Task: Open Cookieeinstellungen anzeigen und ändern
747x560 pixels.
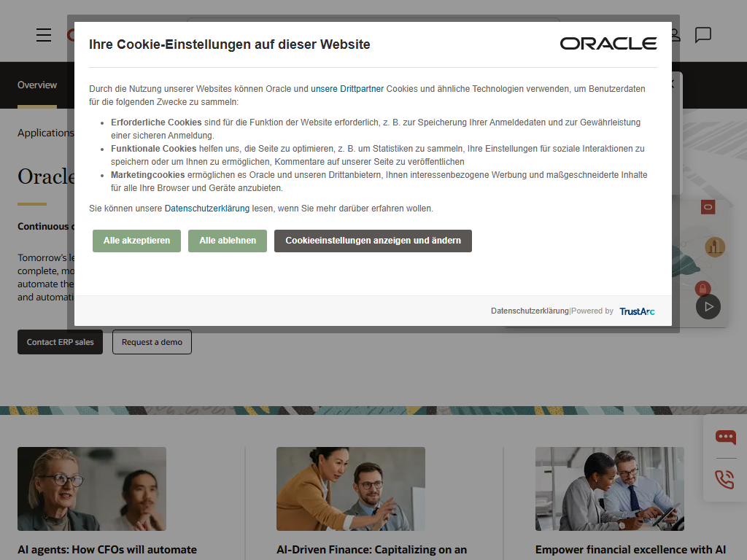Action: click(373, 241)
